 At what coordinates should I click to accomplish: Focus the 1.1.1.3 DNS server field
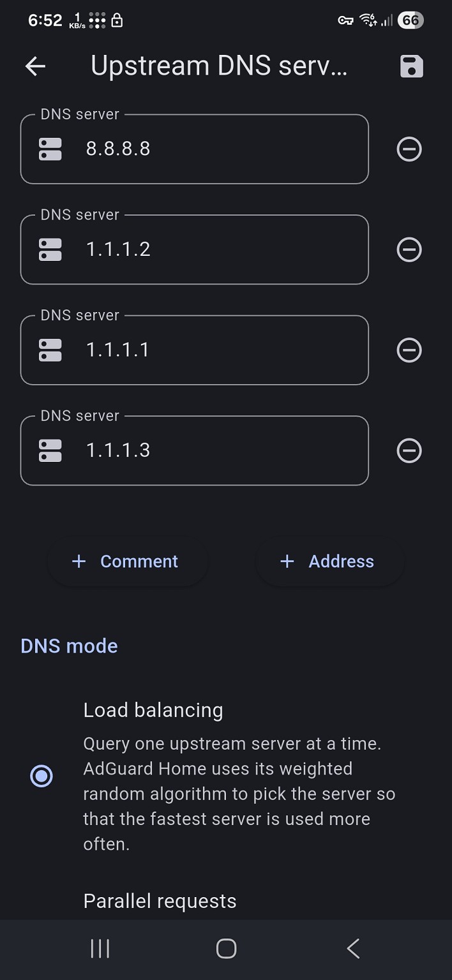coord(217,450)
